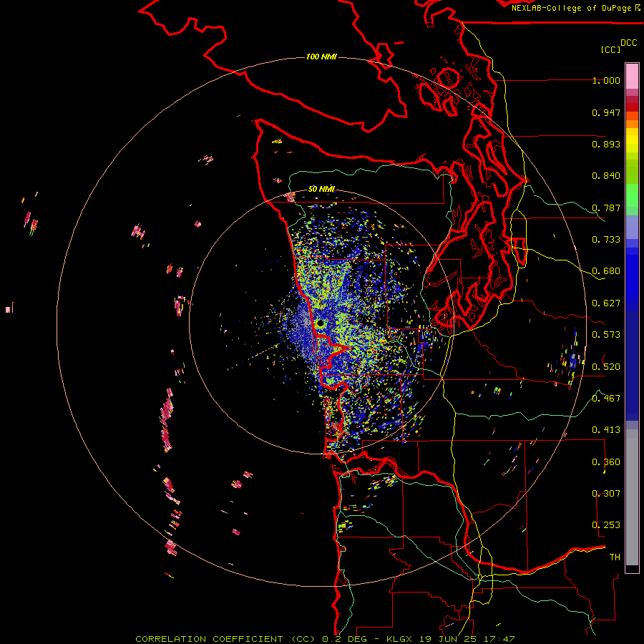Click the 0.253 color scale value
The width and height of the screenshot is (644, 644).
click(606, 525)
